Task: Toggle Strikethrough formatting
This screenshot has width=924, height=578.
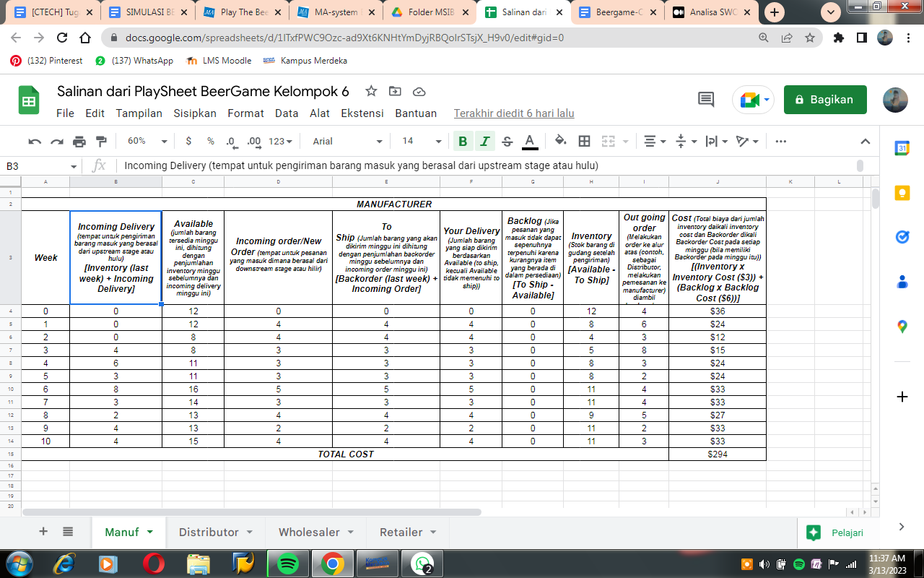Action: 507,141
